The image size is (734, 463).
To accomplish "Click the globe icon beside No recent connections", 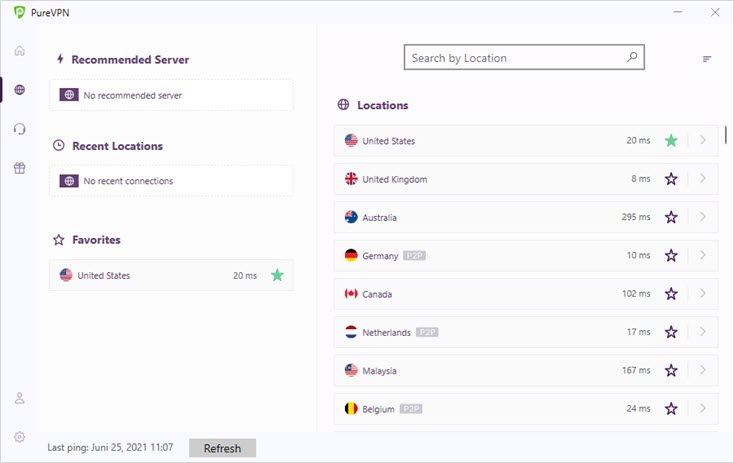I will [x=69, y=181].
